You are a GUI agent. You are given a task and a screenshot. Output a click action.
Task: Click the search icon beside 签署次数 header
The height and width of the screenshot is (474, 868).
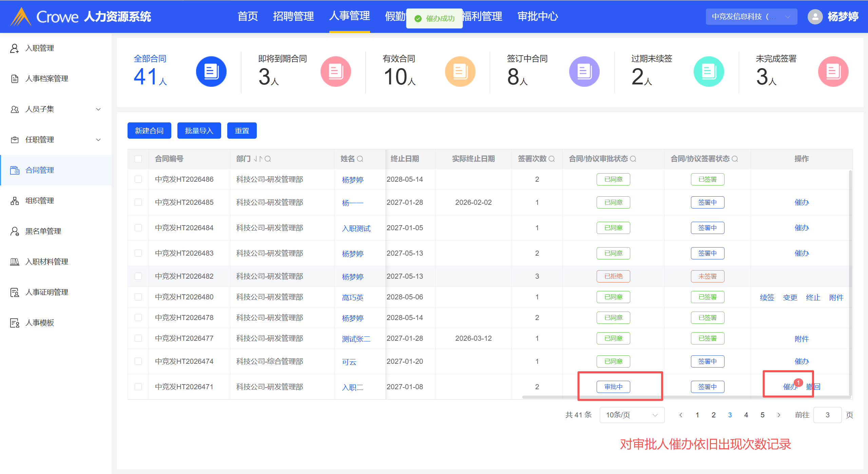[x=552, y=159]
